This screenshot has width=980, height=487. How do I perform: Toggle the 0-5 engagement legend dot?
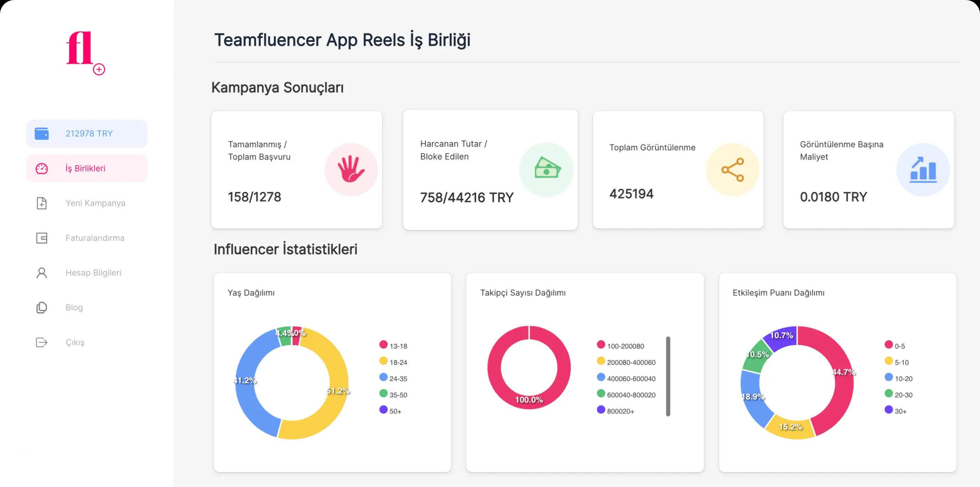tap(889, 344)
